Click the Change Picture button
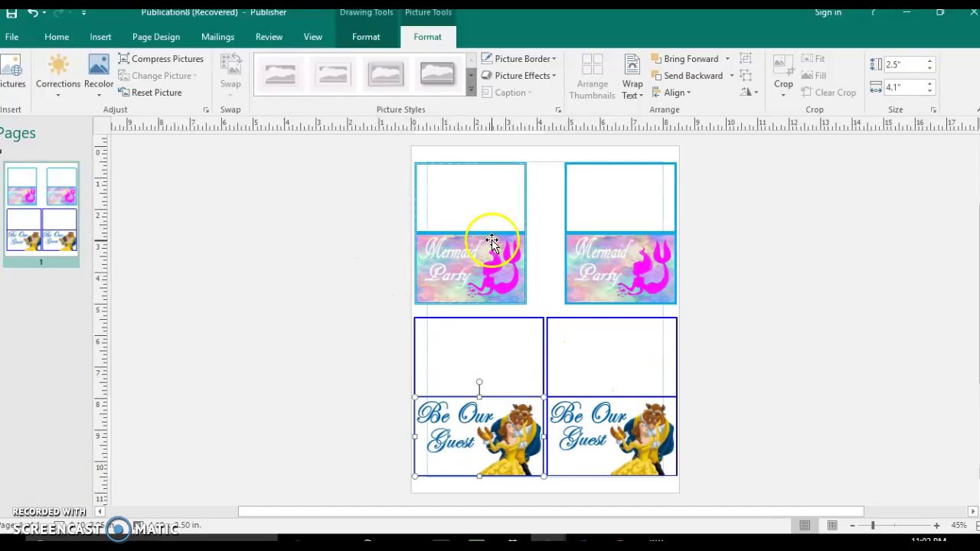 point(157,76)
